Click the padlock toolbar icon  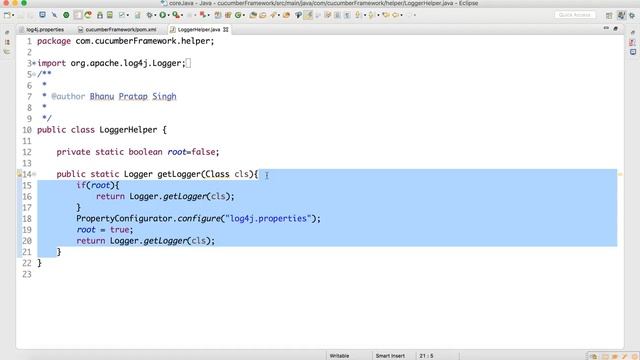coord(100,15)
